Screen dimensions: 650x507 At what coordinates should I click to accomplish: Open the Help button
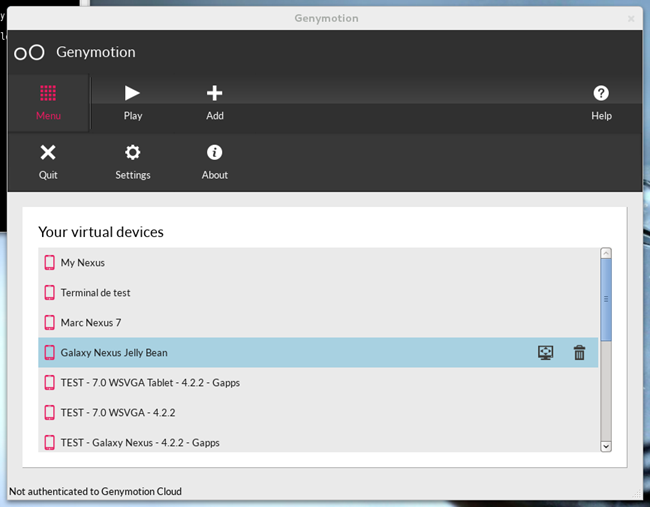pyautogui.click(x=601, y=102)
